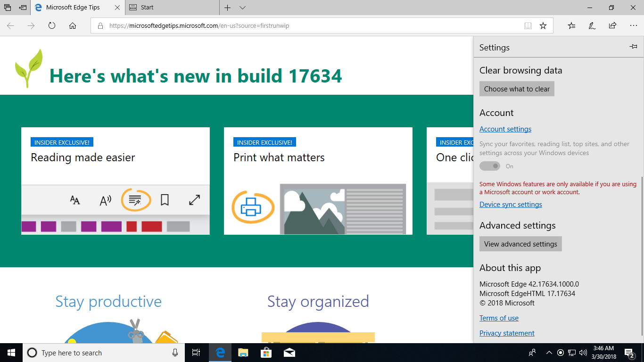Click the forward navigation arrow
The image size is (644, 362).
[31, 26]
